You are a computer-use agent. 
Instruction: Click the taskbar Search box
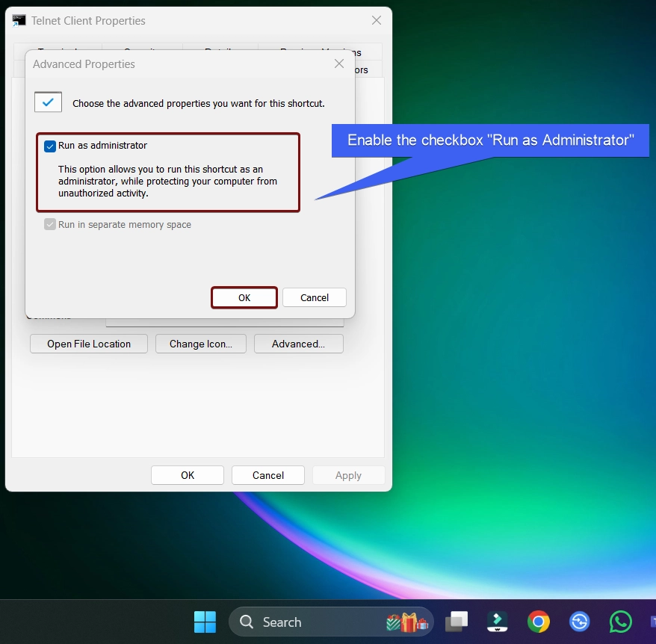pyautogui.click(x=331, y=622)
